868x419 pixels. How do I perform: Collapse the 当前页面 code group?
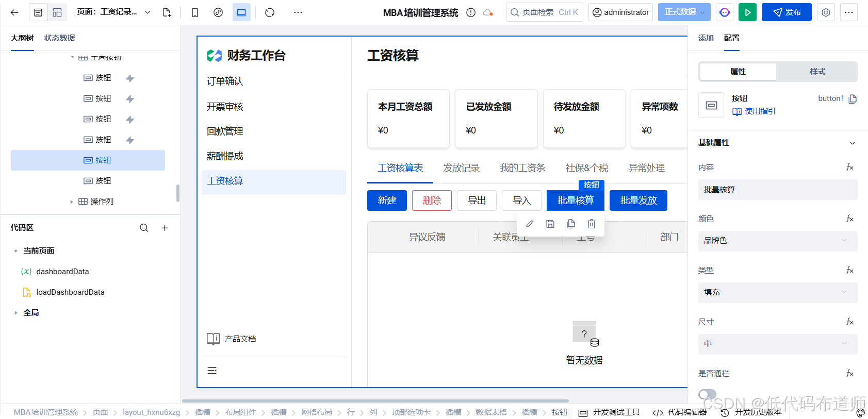click(15, 251)
